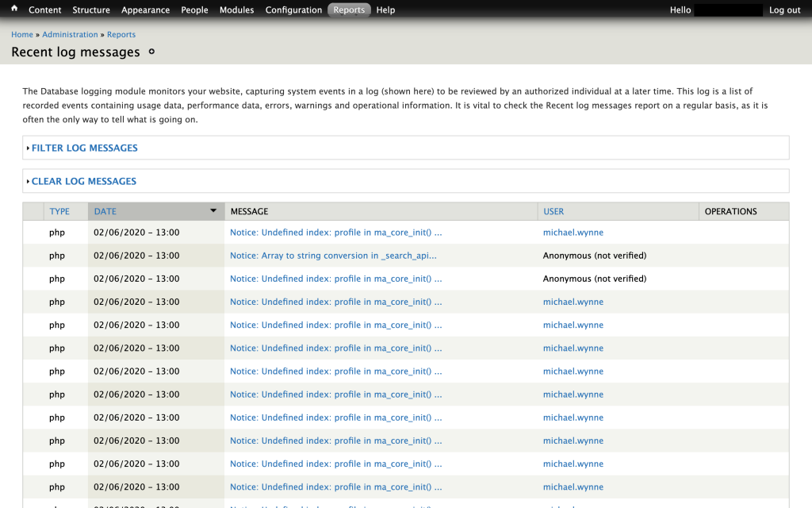Expand the Filter log messages section
The height and width of the screenshot is (508, 812).
click(84, 148)
